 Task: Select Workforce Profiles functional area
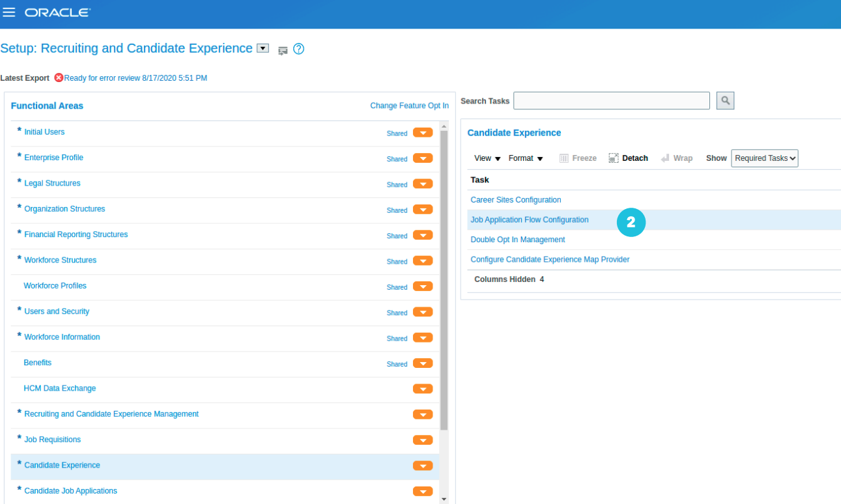coord(55,286)
